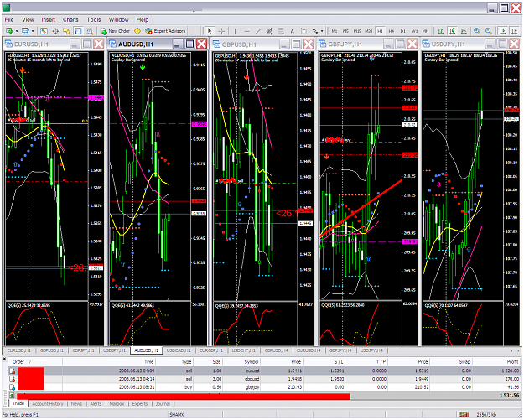
Task: Click the Zoom Out magnifier icon
Action: [x=489, y=31]
